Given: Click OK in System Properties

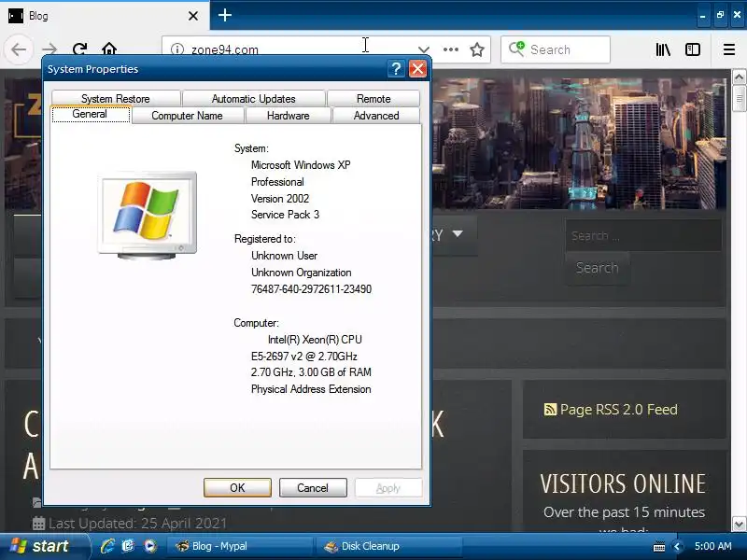Looking at the screenshot, I should pyautogui.click(x=237, y=487).
